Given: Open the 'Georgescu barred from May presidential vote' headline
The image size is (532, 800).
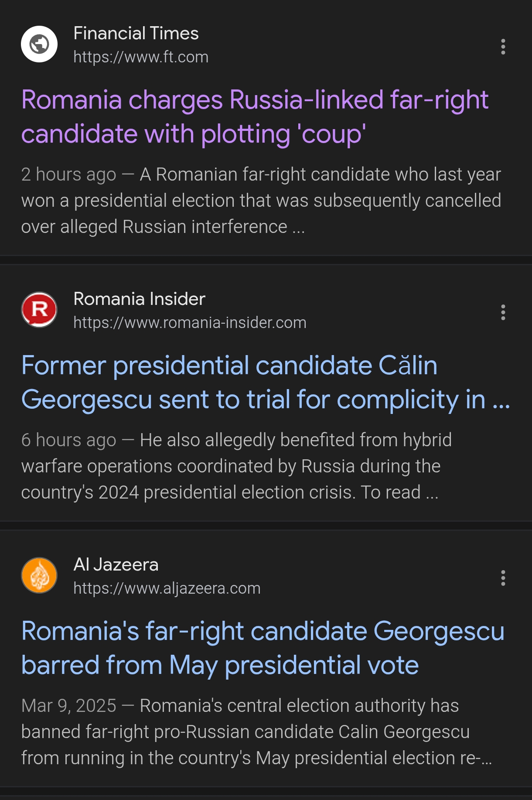Looking at the screenshot, I should (263, 648).
